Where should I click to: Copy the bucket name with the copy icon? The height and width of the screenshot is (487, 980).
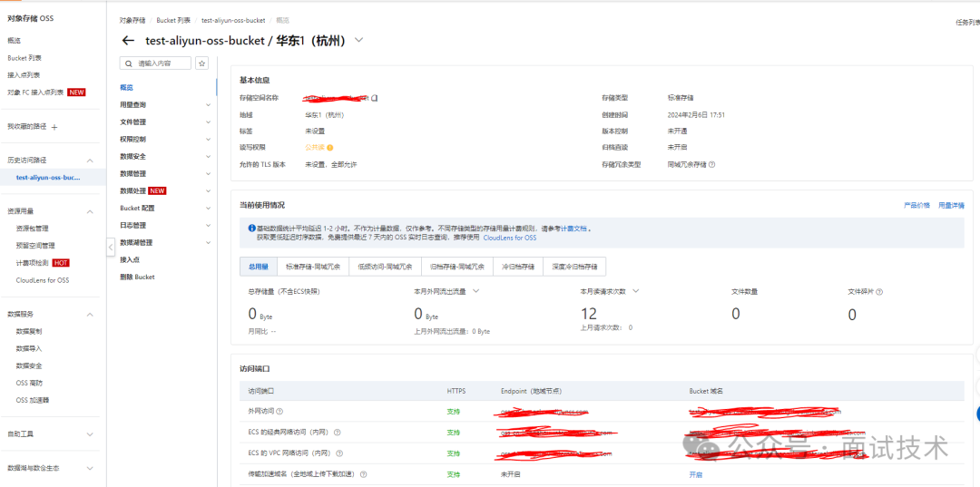pos(375,98)
